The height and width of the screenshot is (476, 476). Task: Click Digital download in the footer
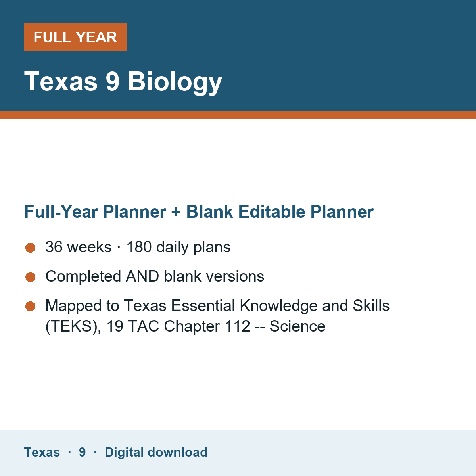pyautogui.click(x=156, y=452)
